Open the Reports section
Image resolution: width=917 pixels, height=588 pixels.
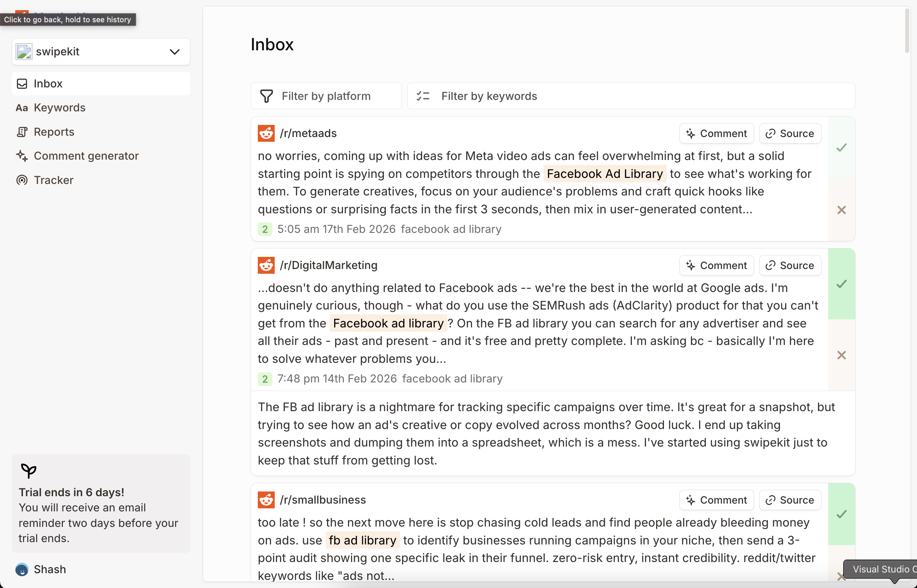coord(54,132)
